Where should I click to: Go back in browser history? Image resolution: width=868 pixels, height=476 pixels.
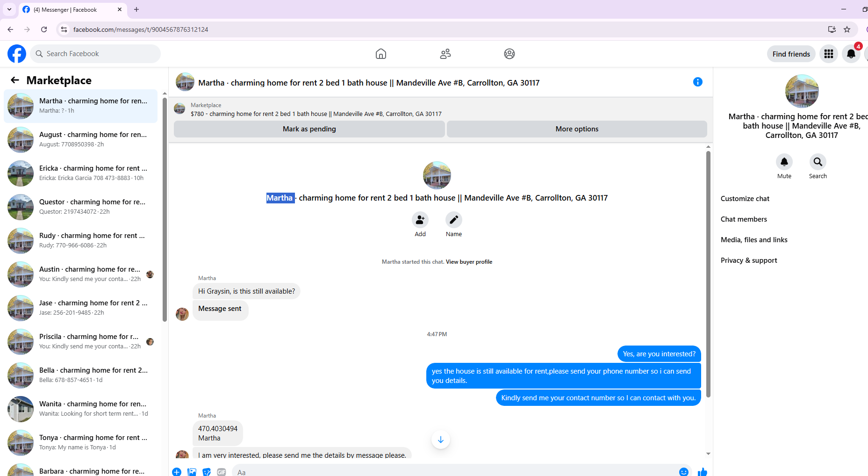[x=10, y=29]
